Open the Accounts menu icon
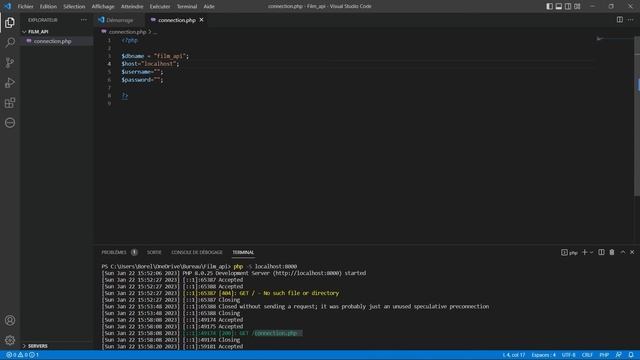This screenshot has height=360, width=640. point(10,320)
